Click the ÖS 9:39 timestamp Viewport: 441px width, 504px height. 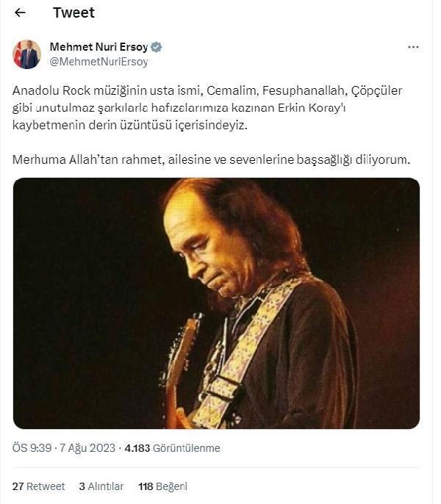click(32, 448)
